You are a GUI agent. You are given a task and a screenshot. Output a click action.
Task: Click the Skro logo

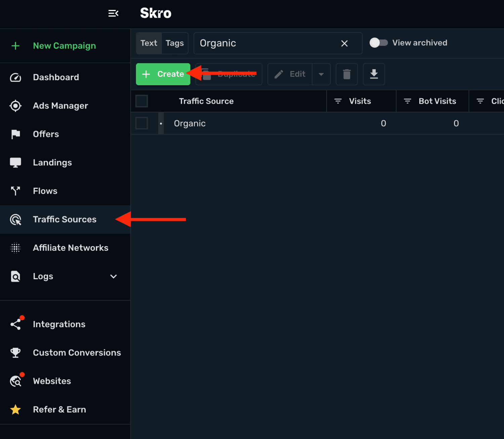point(156,13)
